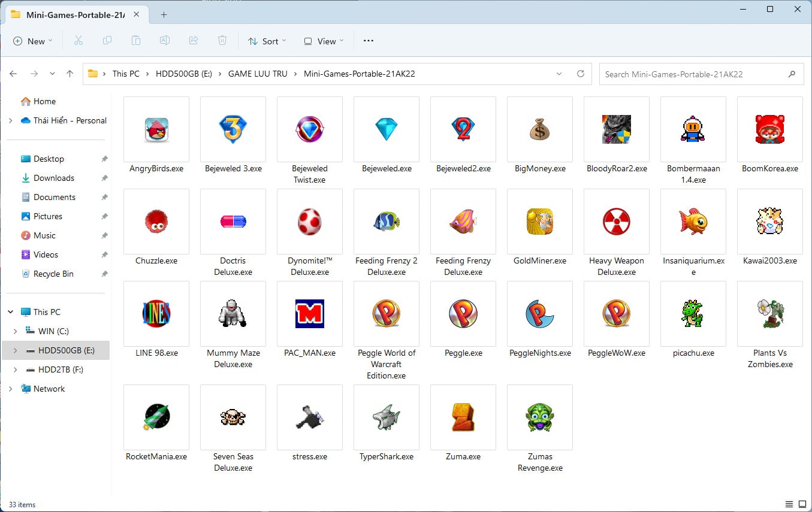Select Mummy Maze Deluxe.exe icon
This screenshot has width=812, height=512.
[233, 314]
